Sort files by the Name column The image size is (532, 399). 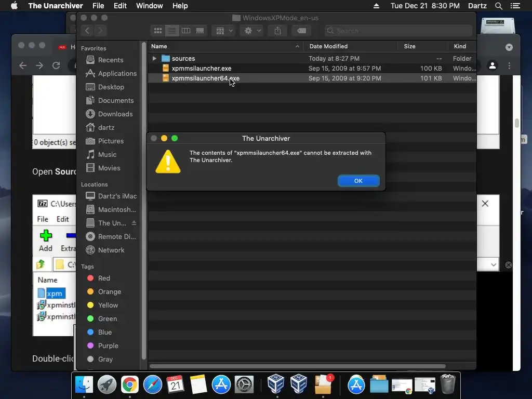(225, 46)
